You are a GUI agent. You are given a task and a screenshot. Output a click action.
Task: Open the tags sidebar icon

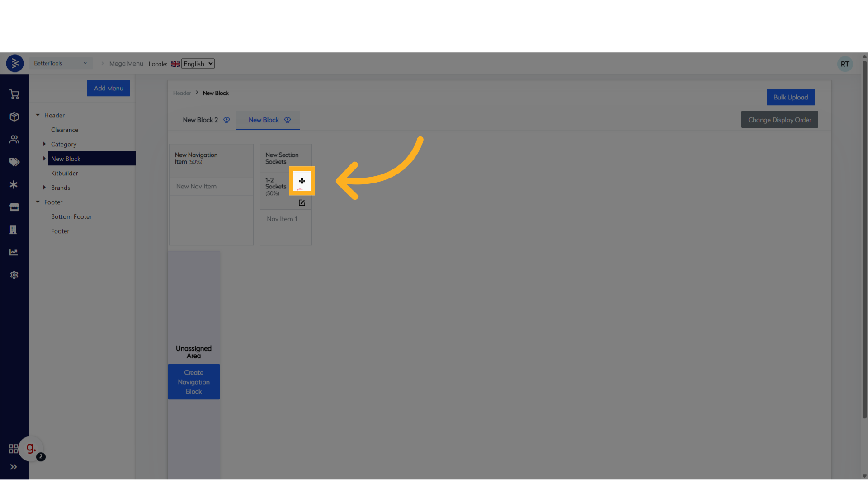tap(14, 162)
